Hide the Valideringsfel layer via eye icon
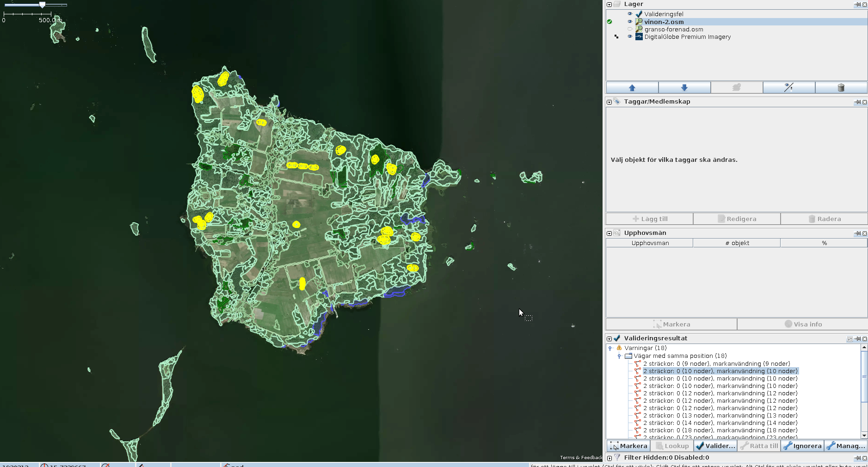The width and height of the screenshot is (868, 467). click(x=629, y=14)
